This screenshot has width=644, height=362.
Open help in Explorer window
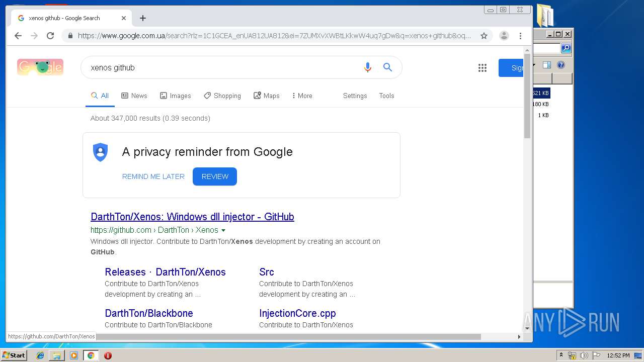pos(561,65)
